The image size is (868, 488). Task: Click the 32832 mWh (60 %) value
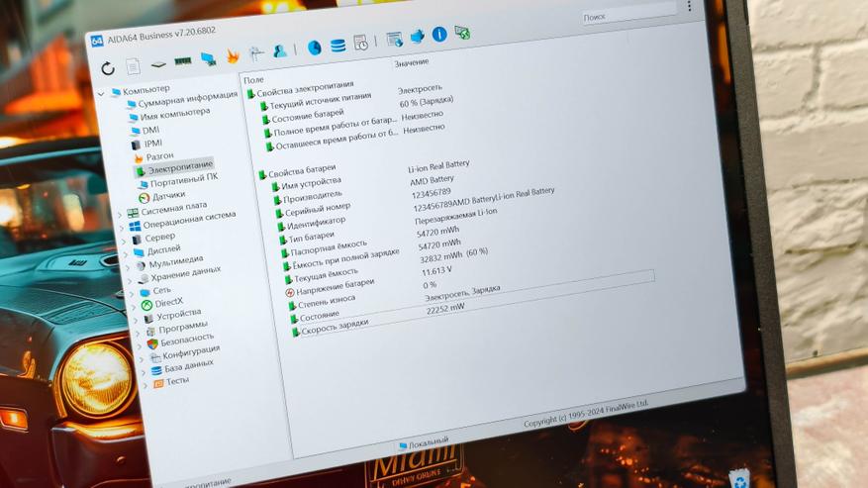click(454, 254)
